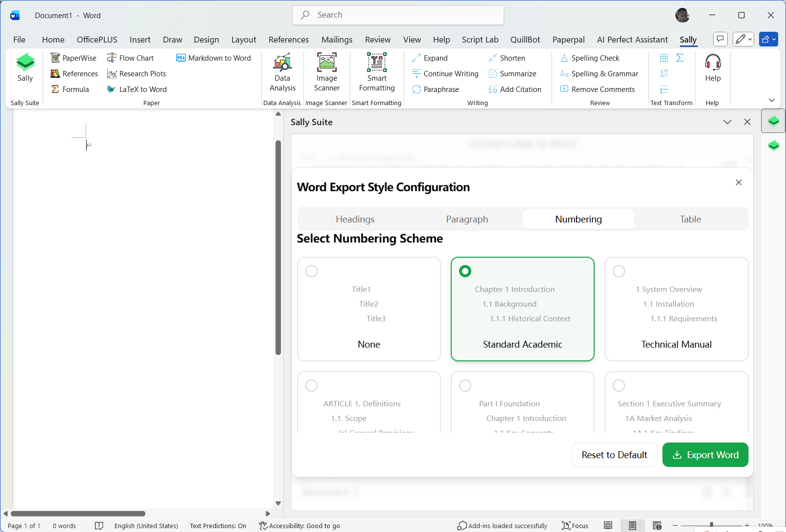
Task: Select the Flow Chart tool
Action: coord(131,58)
